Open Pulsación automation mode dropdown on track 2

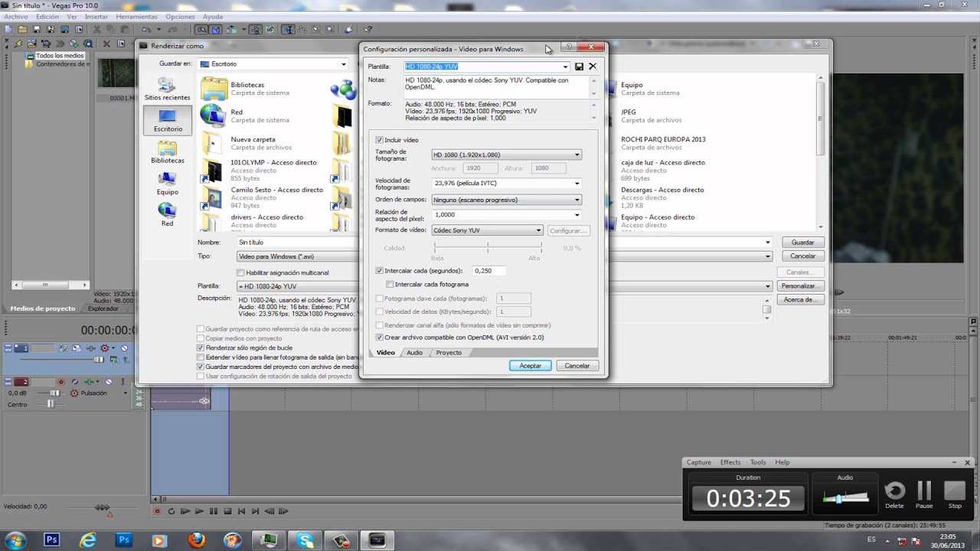click(x=125, y=393)
